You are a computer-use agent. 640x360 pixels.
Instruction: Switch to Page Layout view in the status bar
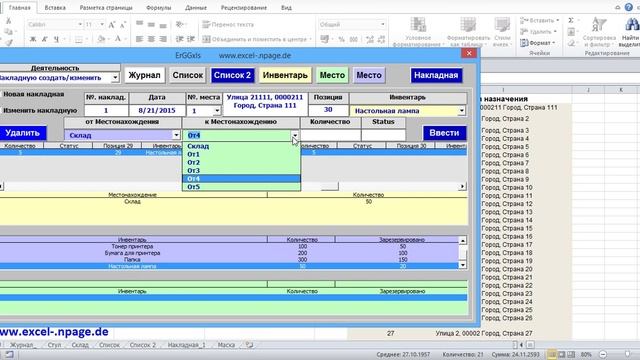click(x=562, y=355)
